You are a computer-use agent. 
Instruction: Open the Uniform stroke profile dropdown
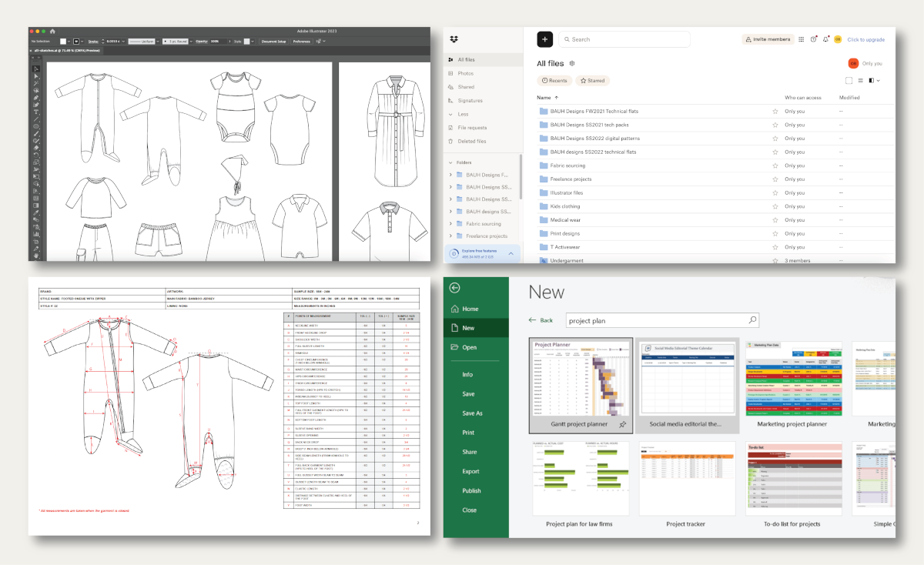(x=156, y=41)
